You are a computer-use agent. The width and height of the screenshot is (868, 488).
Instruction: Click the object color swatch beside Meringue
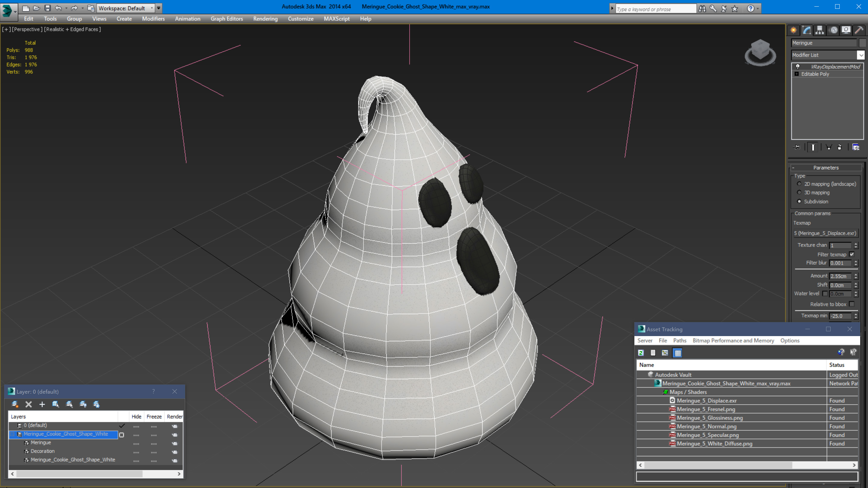pyautogui.click(x=862, y=43)
